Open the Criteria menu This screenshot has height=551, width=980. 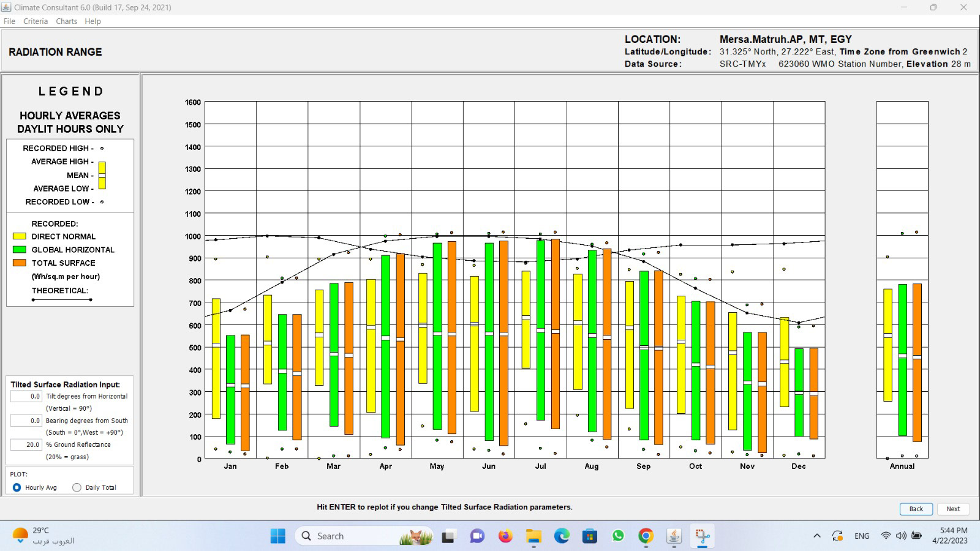click(36, 21)
